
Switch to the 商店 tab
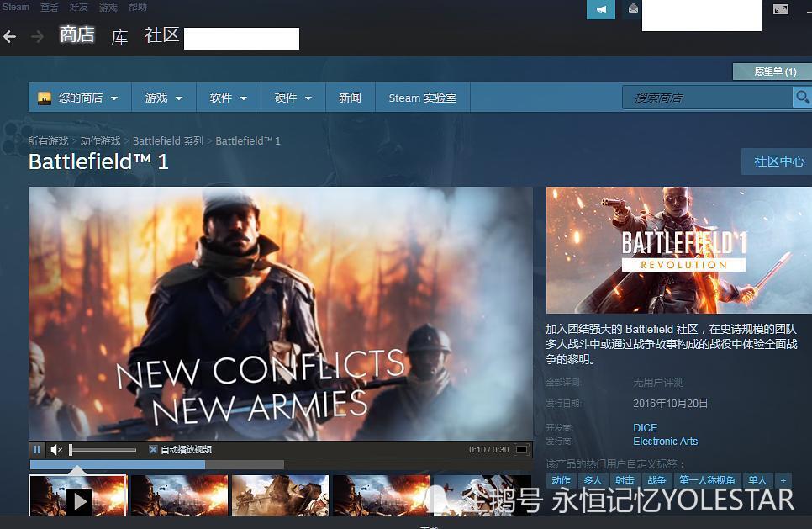pyautogui.click(x=76, y=34)
